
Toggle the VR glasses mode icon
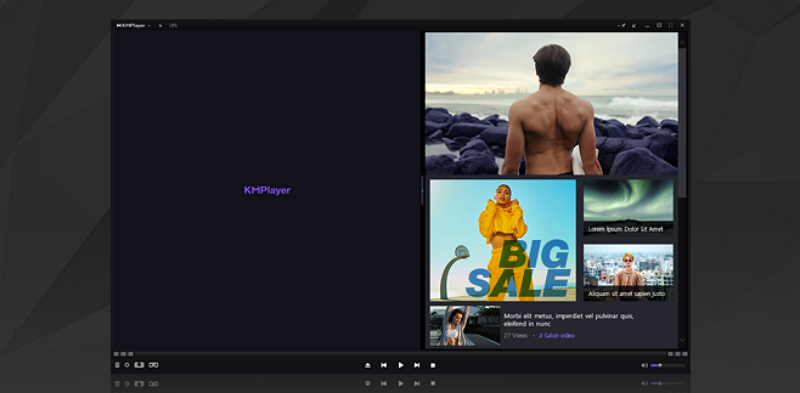[x=153, y=365]
